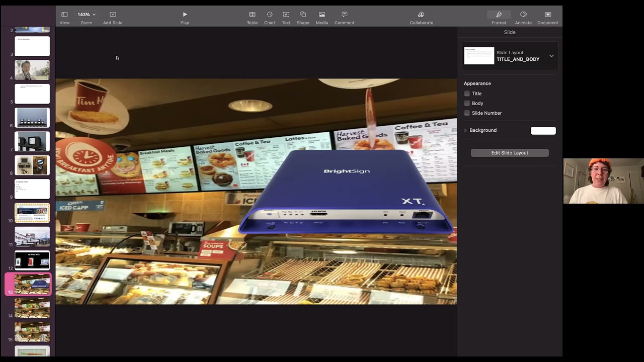This screenshot has height=362, width=644.
Task: Open the View options icon
Action: pyautogui.click(x=64, y=15)
